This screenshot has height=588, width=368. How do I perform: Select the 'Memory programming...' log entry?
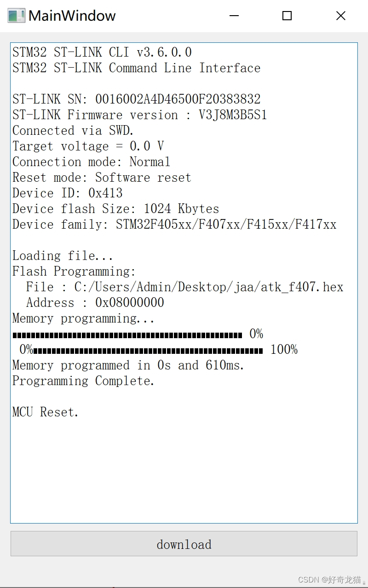point(83,318)
